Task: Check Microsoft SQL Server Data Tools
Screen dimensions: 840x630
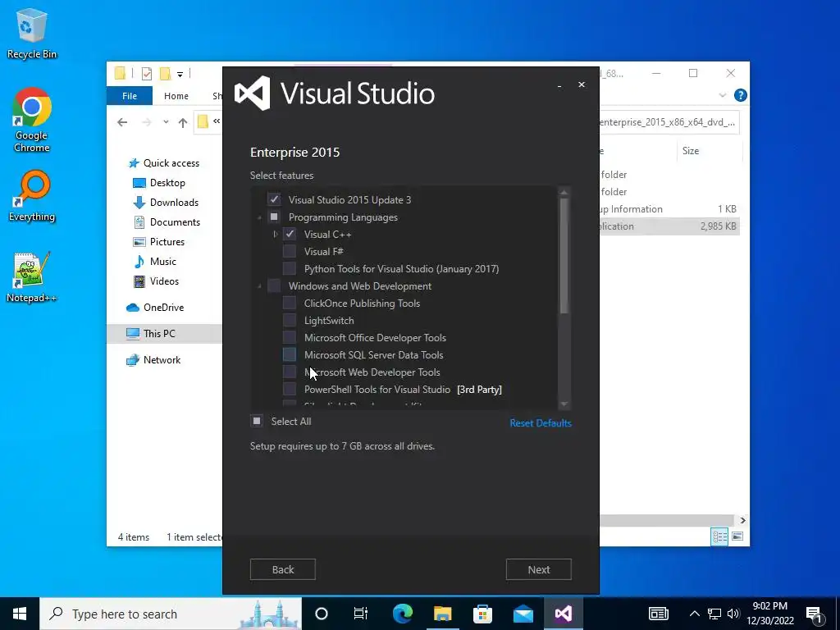Action: [x=290, y=354]
